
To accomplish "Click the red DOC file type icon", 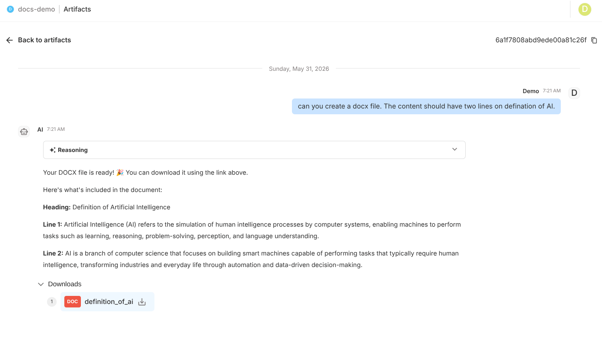I will tap(72, 302).
